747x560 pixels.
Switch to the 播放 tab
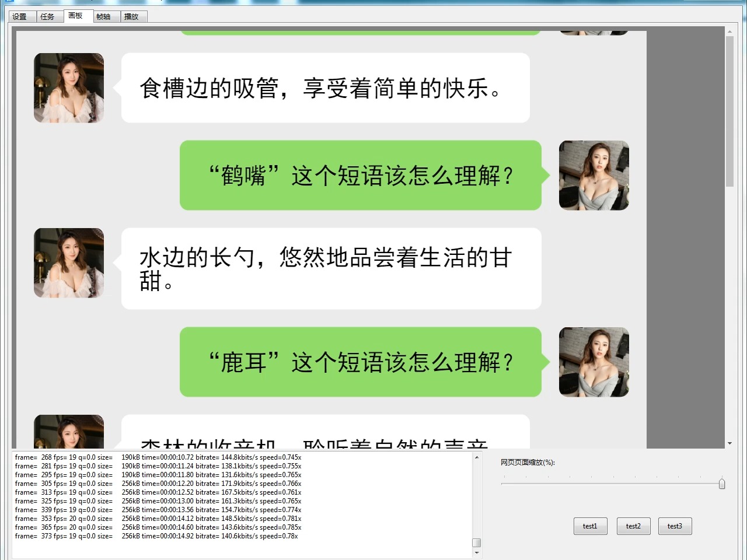pyautogui.click(x=134, y=16)
